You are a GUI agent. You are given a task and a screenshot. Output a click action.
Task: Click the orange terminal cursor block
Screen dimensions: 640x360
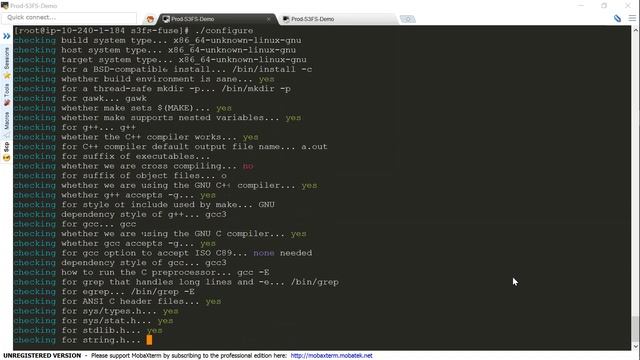coord(149,340)
